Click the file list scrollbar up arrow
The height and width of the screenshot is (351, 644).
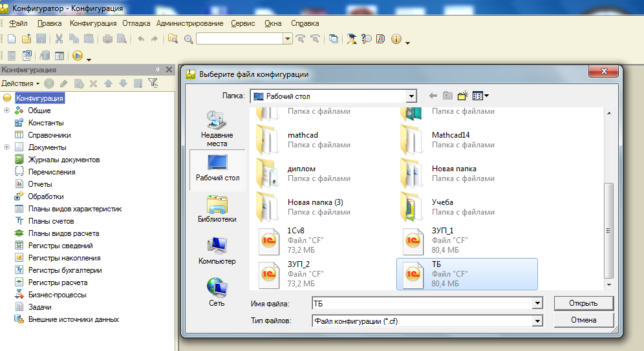[x=609, y=113]
